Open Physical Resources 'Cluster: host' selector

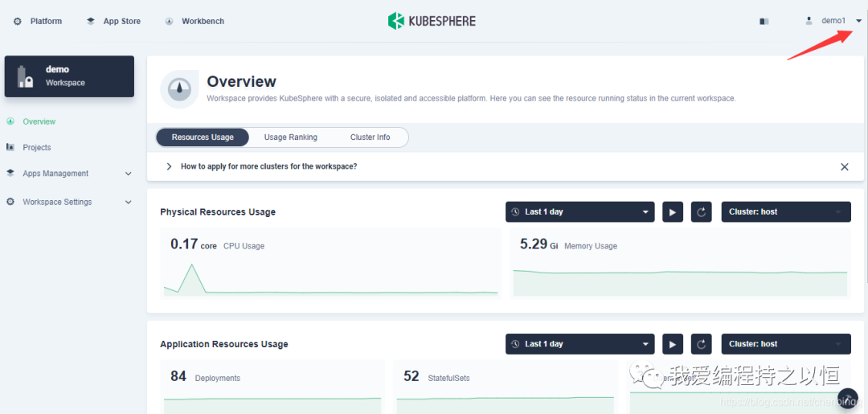tap(786, 212)
